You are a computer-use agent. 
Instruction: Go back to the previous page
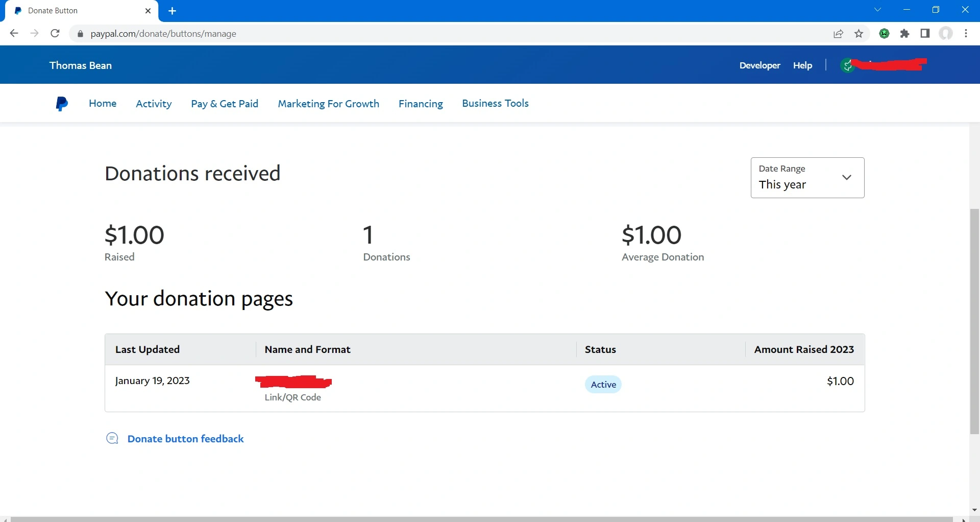coord(14,34)
